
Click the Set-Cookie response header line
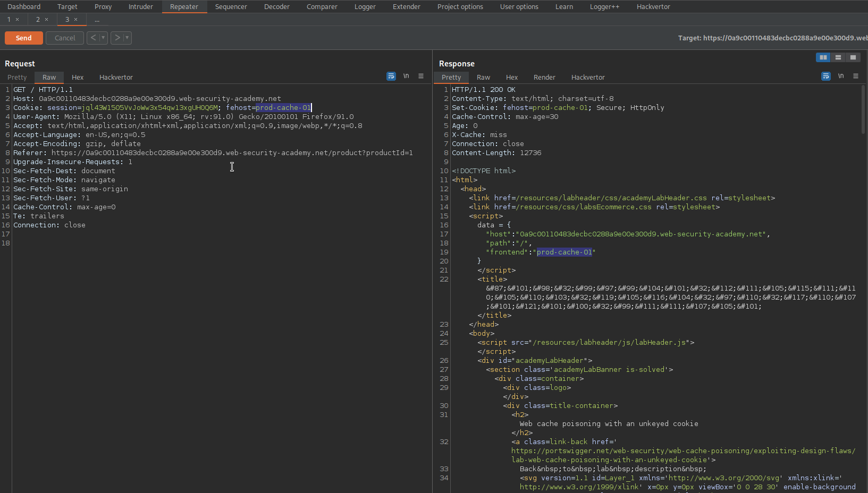click(558, 107)
